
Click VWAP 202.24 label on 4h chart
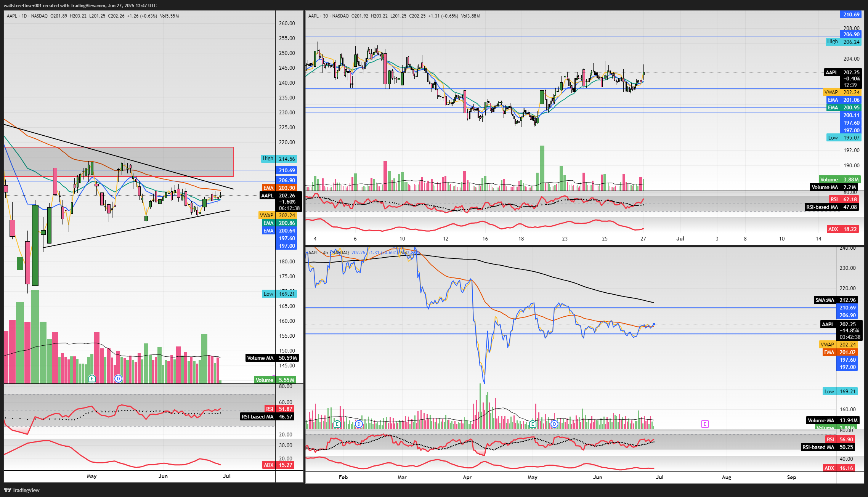(x=839, y=345)
